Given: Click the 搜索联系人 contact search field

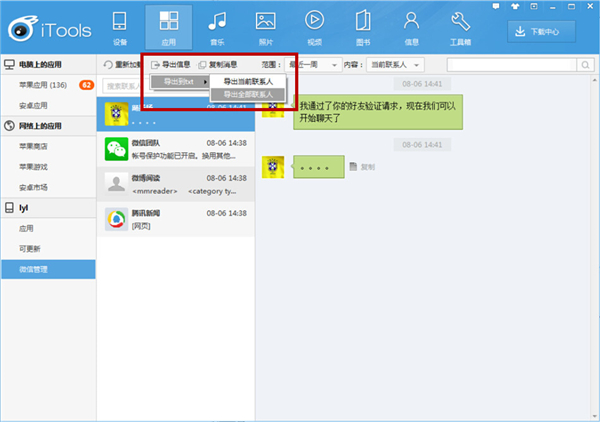Looking at the screenshot, I should point(122,86).
